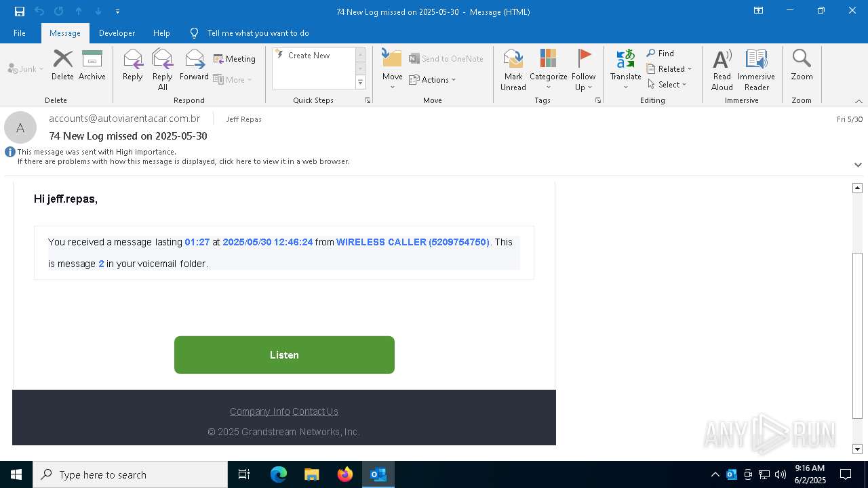The width and height of the screenshot is (868, 488).
Task: Go to the previous item with the up arrow
Action: click(79, 11)
